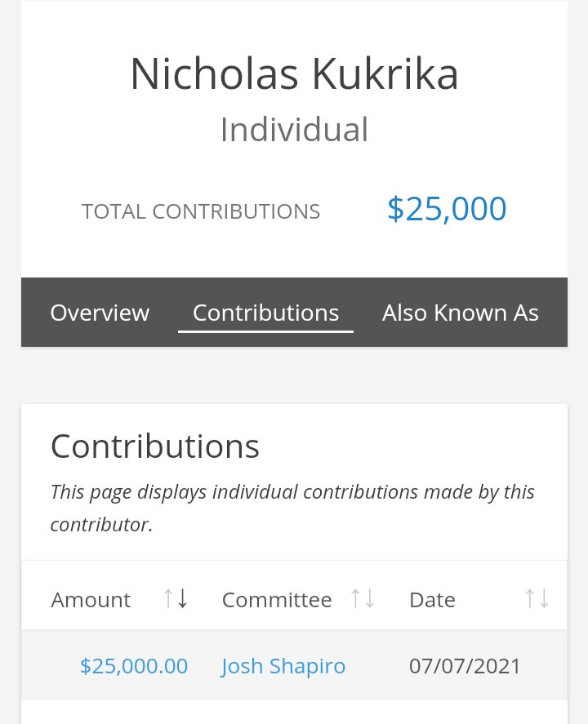Select the 07/07/2021 date cell
Image resolution: width=588 pixels, height=724 pixels.
(x=465, y=666)
